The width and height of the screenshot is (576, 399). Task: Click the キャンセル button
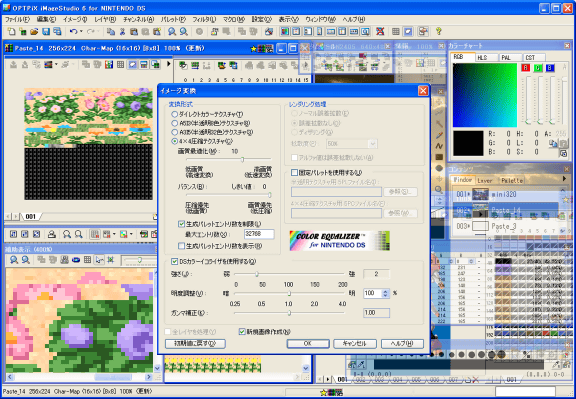[354, 344]
